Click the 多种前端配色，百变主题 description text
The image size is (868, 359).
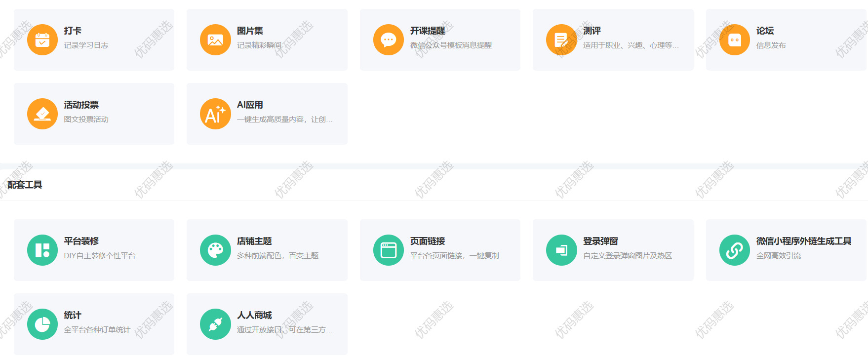277,256
